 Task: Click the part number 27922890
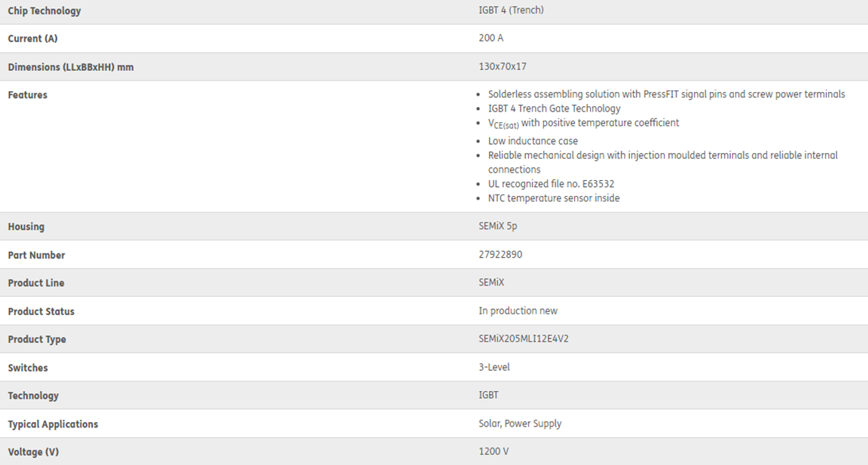tap(500, 255)
